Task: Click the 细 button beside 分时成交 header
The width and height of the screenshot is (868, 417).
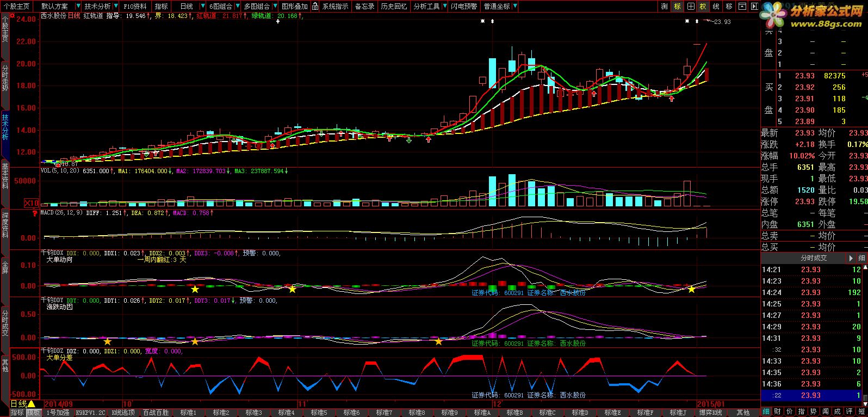Action: (x=861, y=258)
